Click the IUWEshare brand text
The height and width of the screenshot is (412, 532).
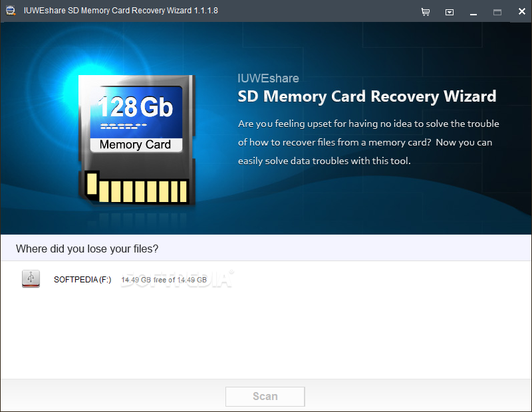click(x=268, y=78)
